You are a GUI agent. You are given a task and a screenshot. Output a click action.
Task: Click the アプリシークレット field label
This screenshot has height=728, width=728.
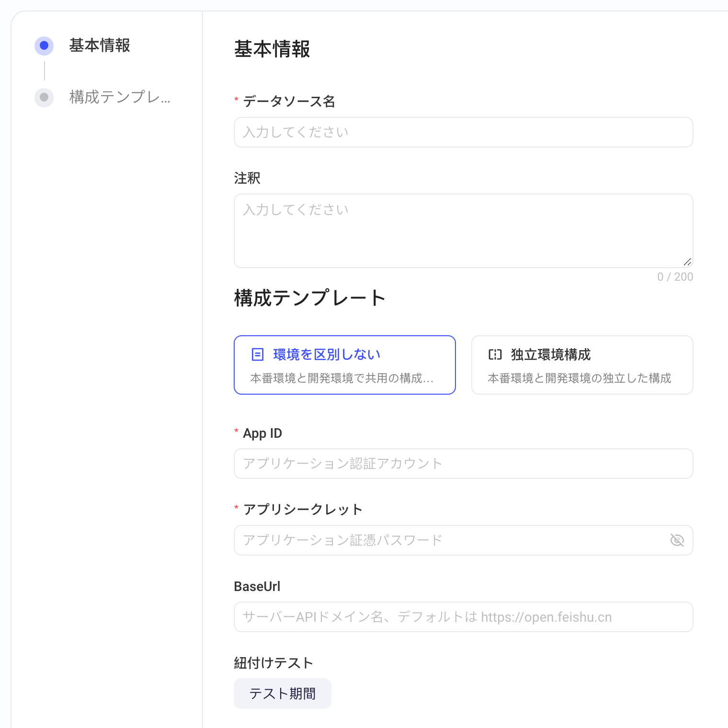[303, 510]
